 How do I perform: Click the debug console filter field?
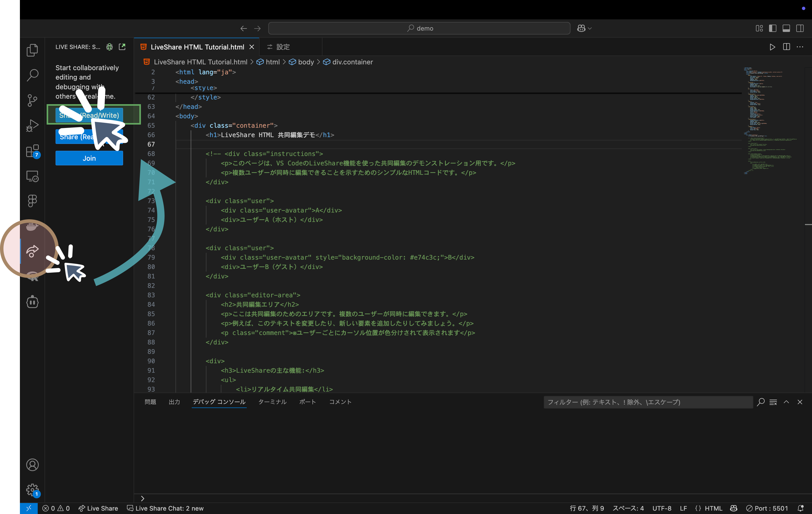pos(648,402)
